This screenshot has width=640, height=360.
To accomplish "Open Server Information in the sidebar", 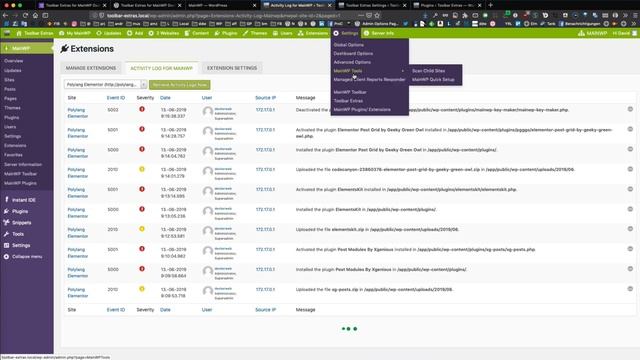I will (x=23, y=164).
